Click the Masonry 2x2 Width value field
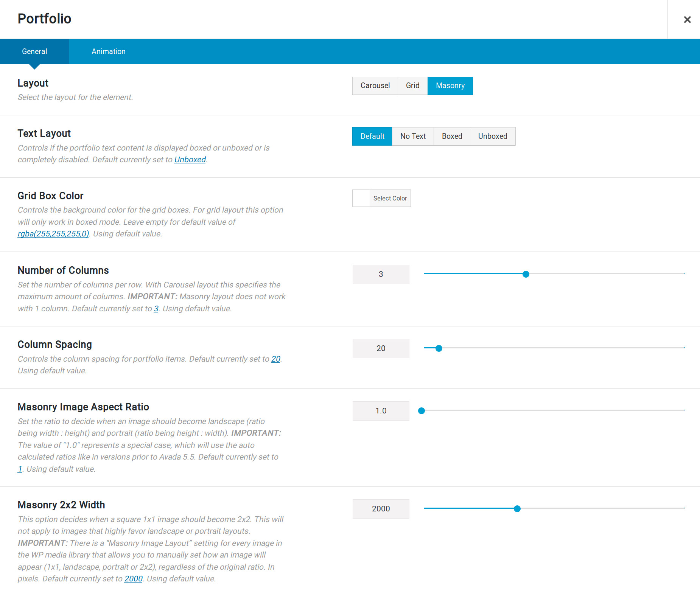 point(381,509)
